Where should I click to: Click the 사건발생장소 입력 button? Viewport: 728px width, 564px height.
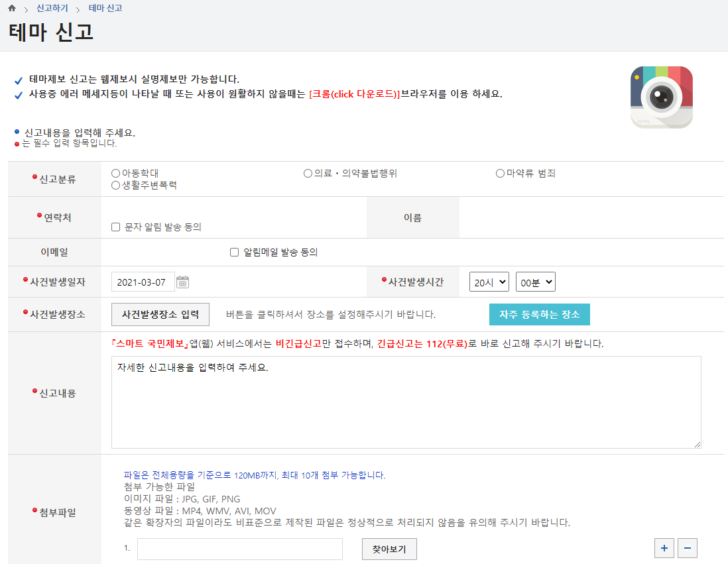point(160,314)
